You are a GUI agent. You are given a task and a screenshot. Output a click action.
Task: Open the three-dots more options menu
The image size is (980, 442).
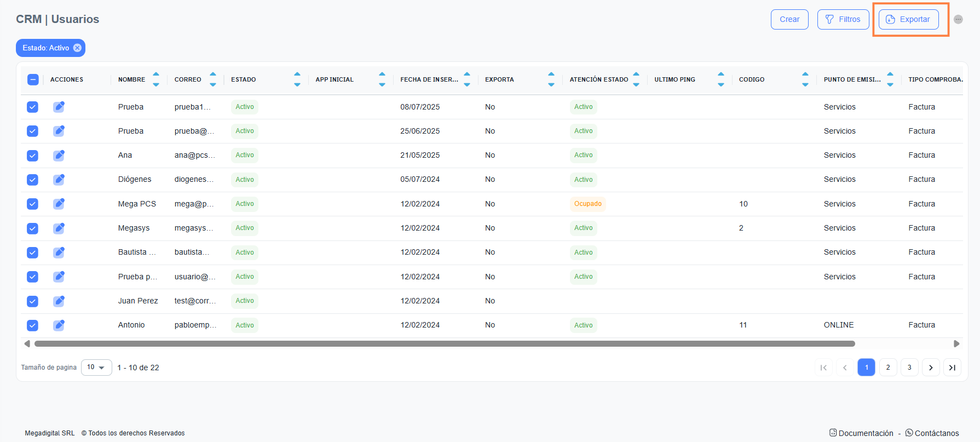tap(958, 19)
